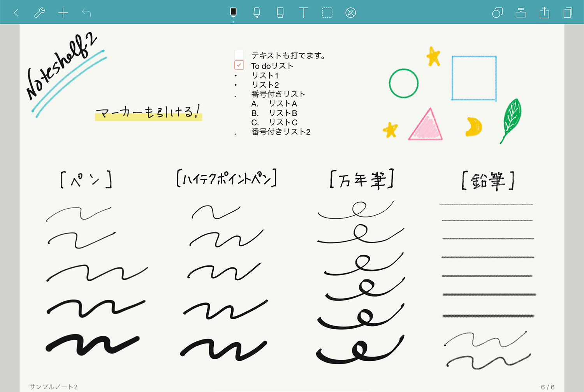Click the handwritten [ペン] heading

point(86,180)
